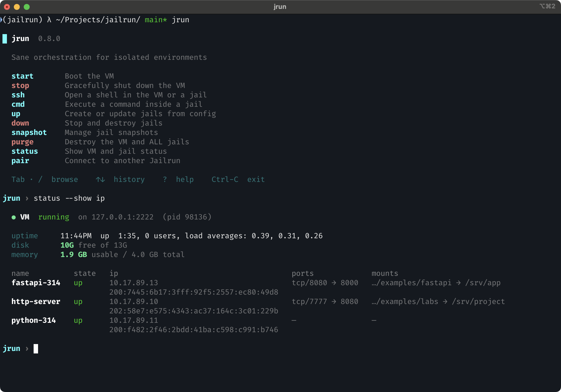Click the 'down' command name

click(20, 123)
